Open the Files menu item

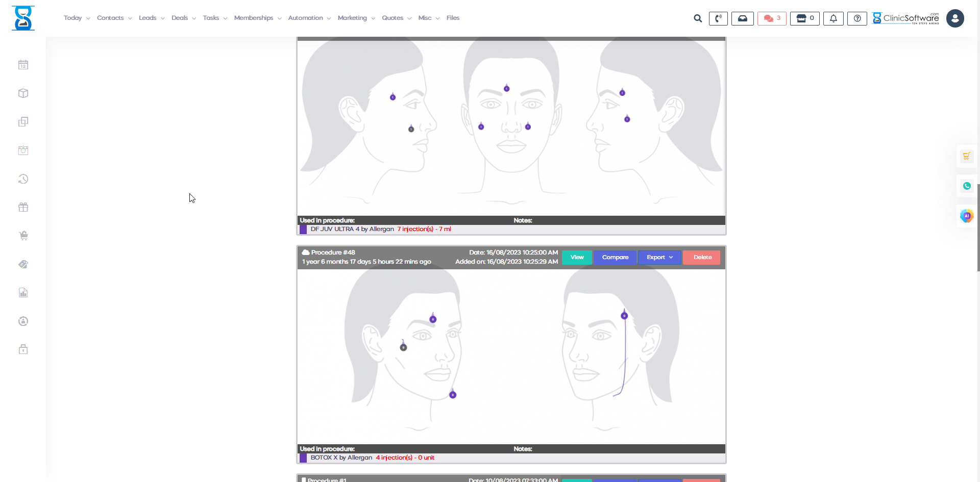tap(453, 17)
